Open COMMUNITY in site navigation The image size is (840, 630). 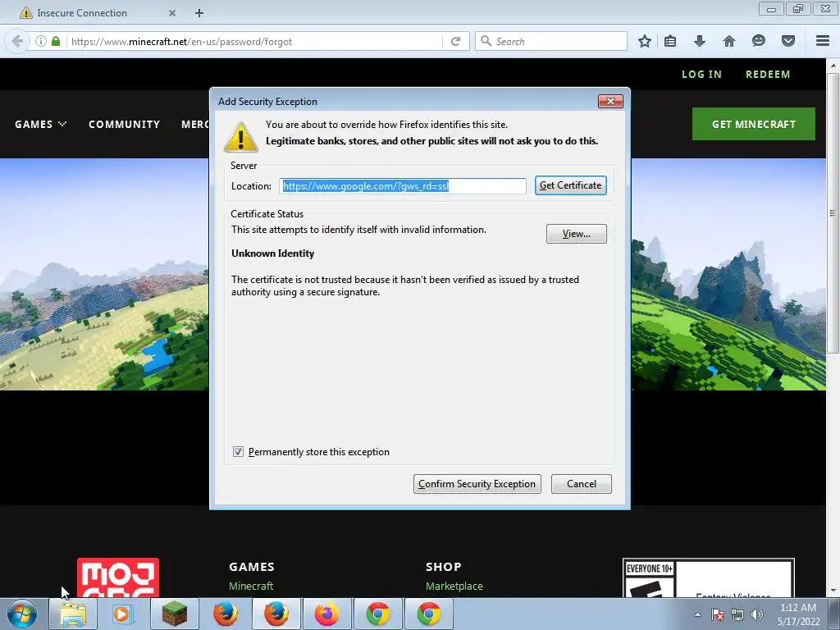click(125, 125)
